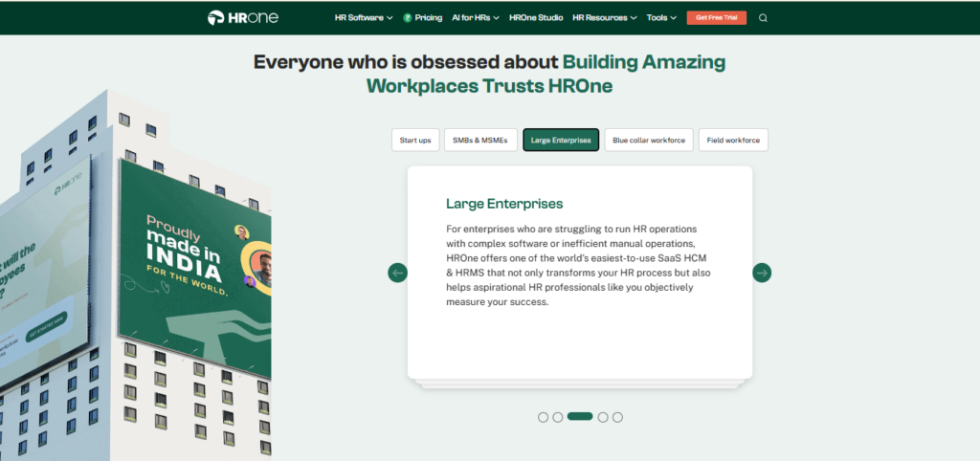Image resolution: width=980 pixels, height=461 pixels.
Task: Jump to the fifth carousel dot
Action: [x=617, y=417]
